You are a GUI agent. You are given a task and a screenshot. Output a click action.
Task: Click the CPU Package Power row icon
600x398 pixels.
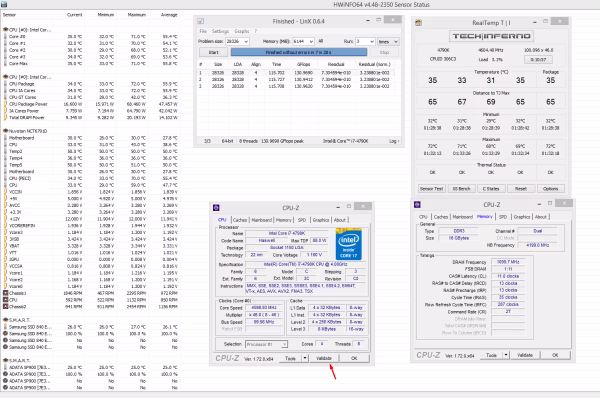coord(5,104)
